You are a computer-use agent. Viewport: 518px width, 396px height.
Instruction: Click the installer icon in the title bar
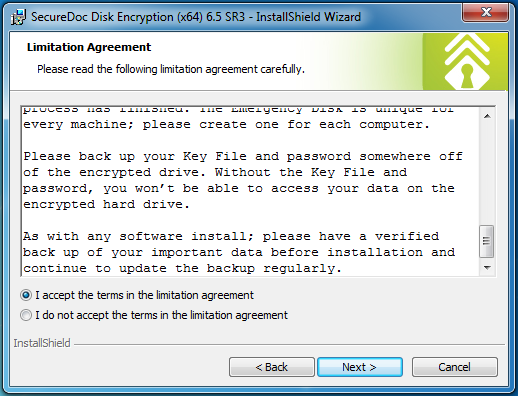18,17
